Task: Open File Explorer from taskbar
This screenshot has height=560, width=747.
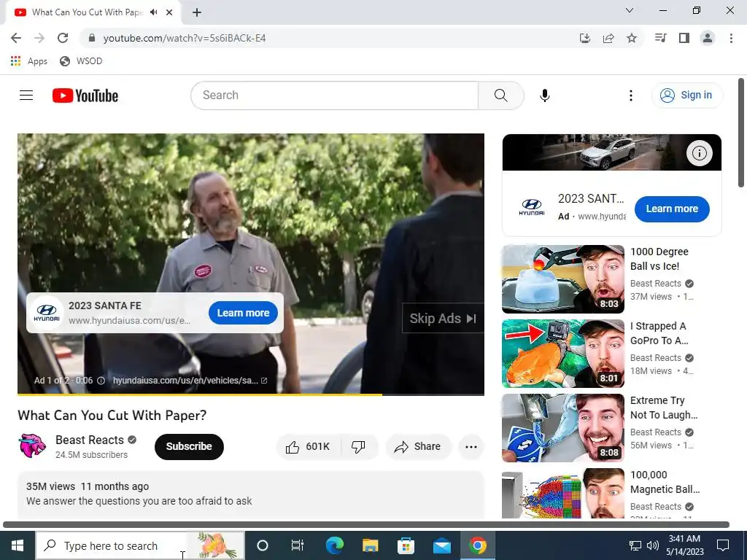Action: point(370,545)
